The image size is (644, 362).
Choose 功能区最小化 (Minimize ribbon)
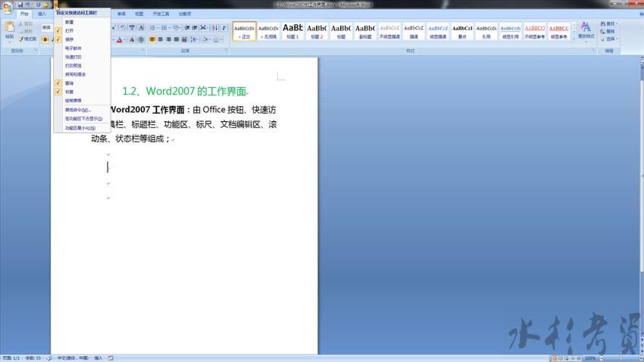point(82,128)
